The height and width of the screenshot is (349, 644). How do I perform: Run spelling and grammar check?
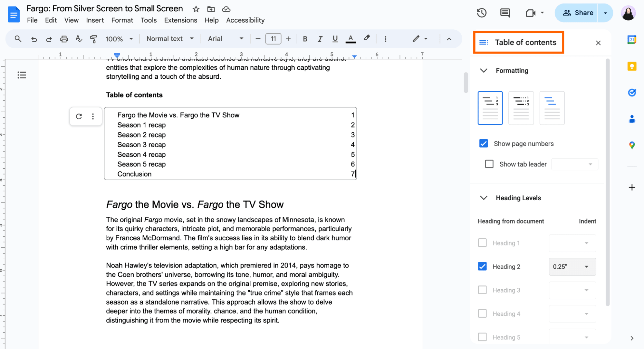pyautogui.click(x=79, y=39)
